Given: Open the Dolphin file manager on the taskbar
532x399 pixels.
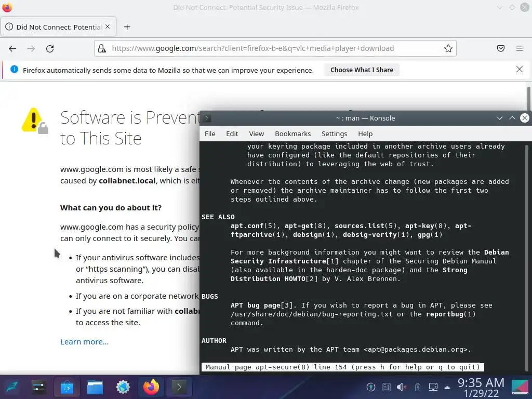Looking at the screenshot, I should coord(95,387).
